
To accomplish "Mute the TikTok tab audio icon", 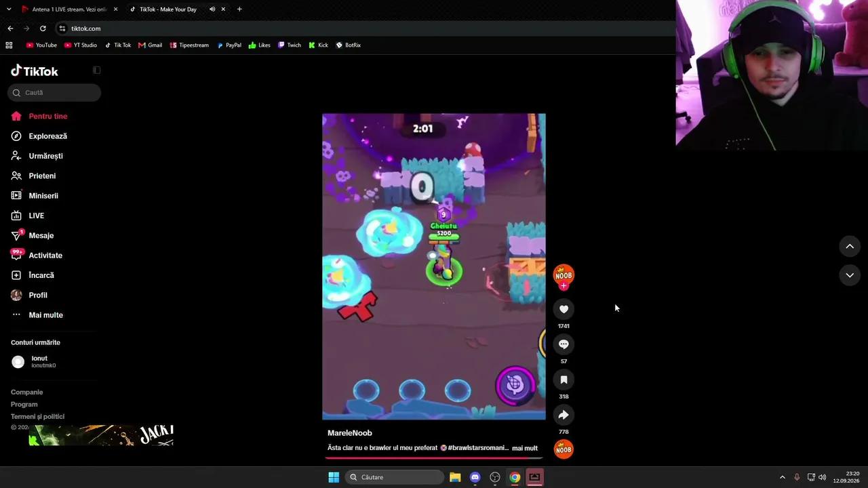I will point(212,9).
